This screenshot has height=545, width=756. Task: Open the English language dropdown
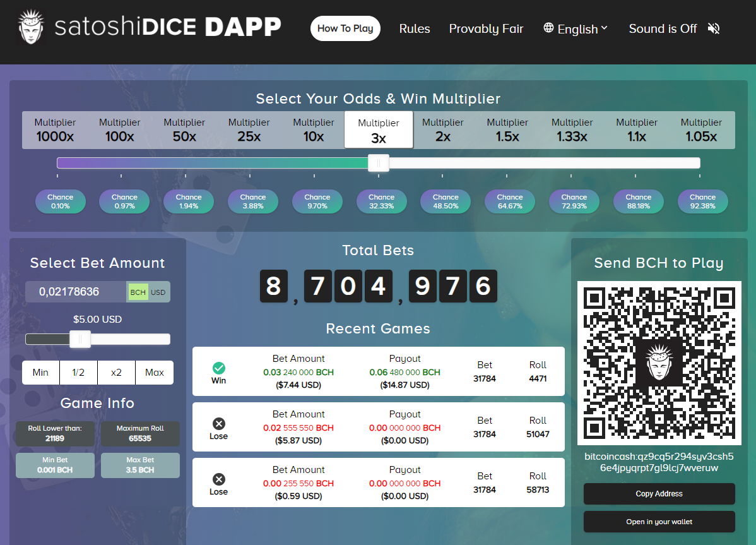click(576, 29)
